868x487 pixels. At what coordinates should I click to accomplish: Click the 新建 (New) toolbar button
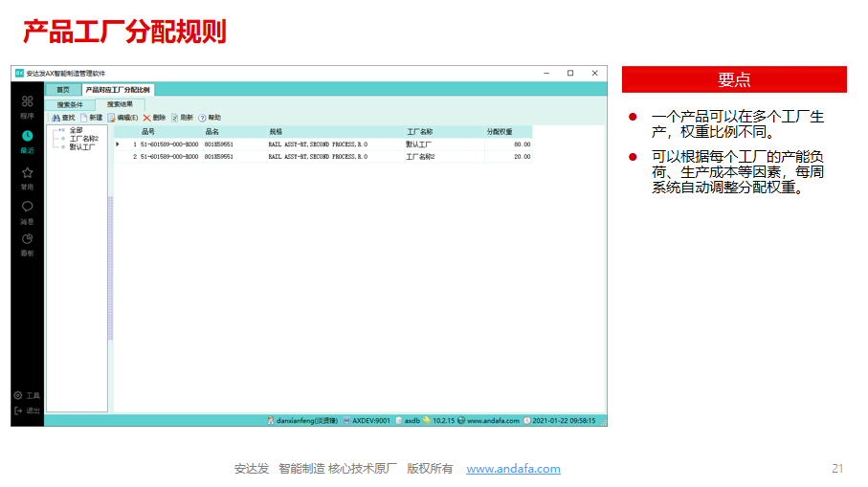point(91,118)
